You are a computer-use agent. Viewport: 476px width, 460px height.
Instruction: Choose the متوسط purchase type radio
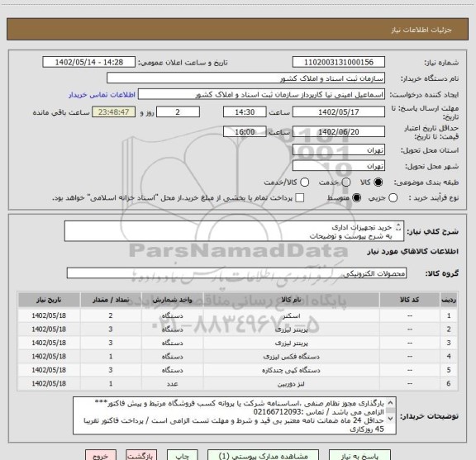[356, 198]
